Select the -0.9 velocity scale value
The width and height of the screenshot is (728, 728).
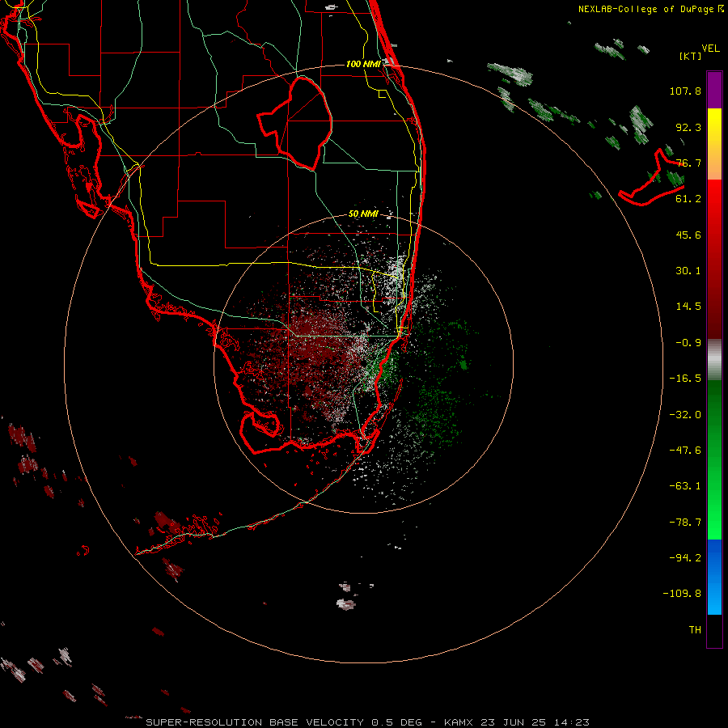(688, 343)
